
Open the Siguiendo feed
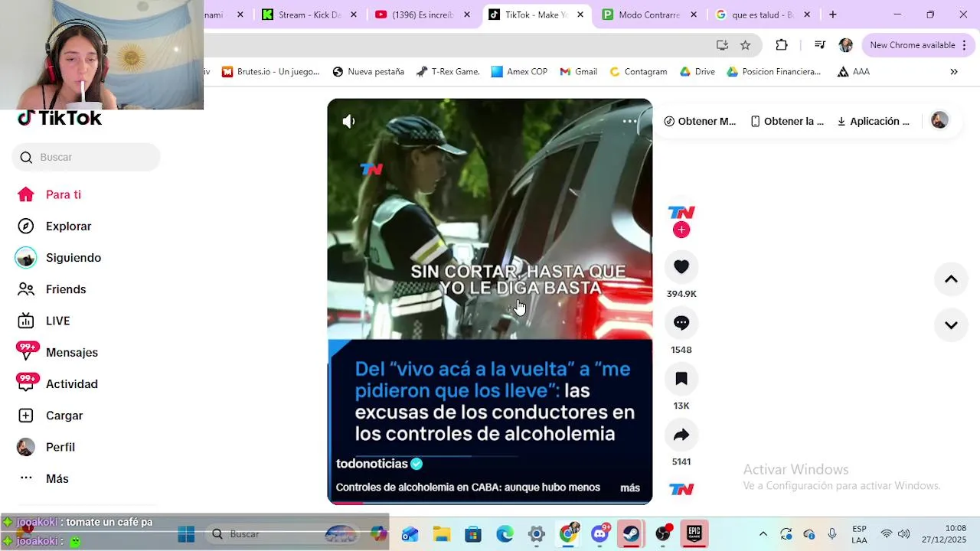59,258
